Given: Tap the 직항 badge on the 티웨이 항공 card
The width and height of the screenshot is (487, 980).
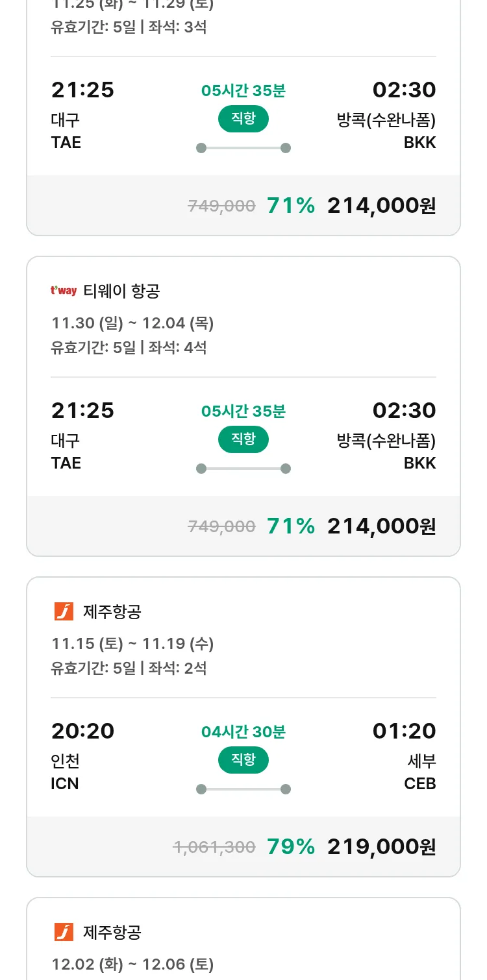Looking at the screenshot, I should [x=243, y=439].
